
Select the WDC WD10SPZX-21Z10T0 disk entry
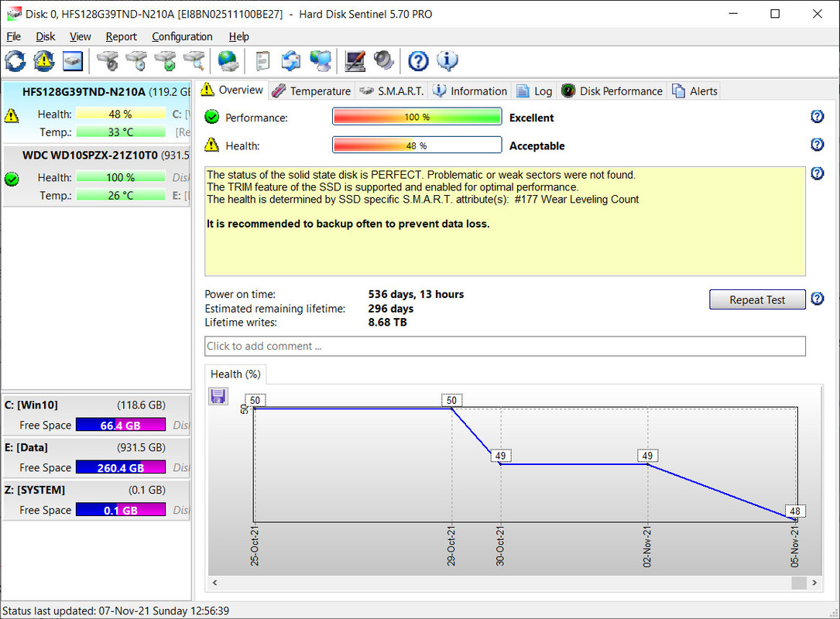click(97, 176)
